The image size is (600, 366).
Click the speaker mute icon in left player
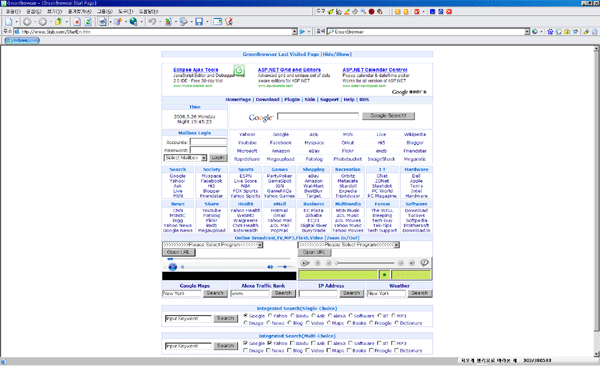pos(270,267)
